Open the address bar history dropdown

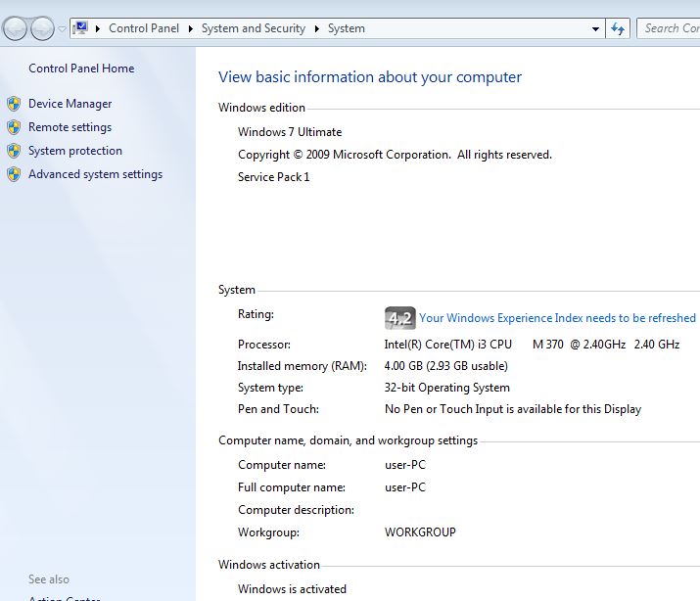[x=595, y=29]
